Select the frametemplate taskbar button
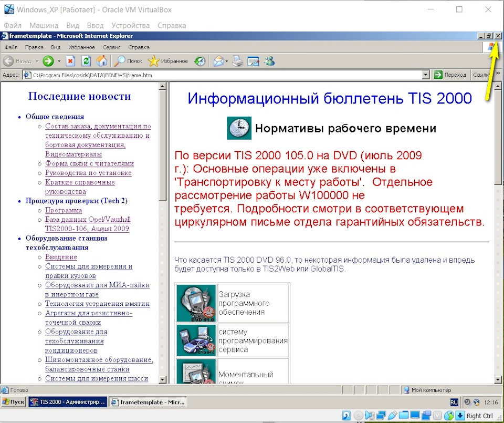504x423 pixels. (x=148, y=402)
